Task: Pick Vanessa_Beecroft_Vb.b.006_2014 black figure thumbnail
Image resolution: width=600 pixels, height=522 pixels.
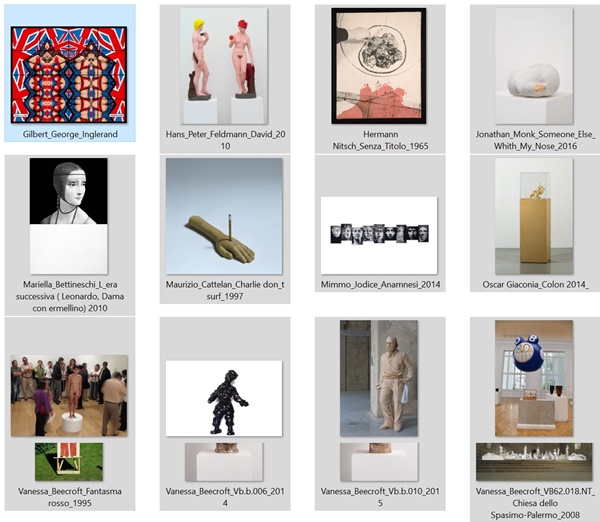Action: click(x=224, y=398)
